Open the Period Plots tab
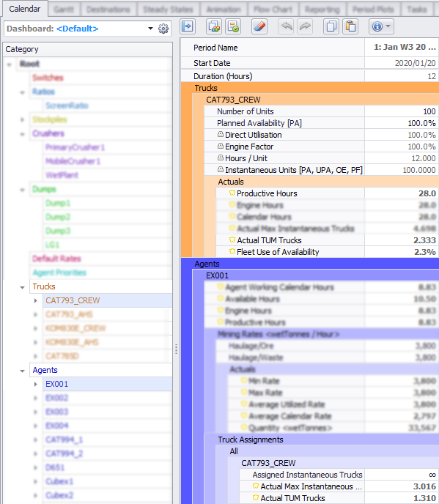The height and width of the screenshot is (504, 439). pos(373,10)
